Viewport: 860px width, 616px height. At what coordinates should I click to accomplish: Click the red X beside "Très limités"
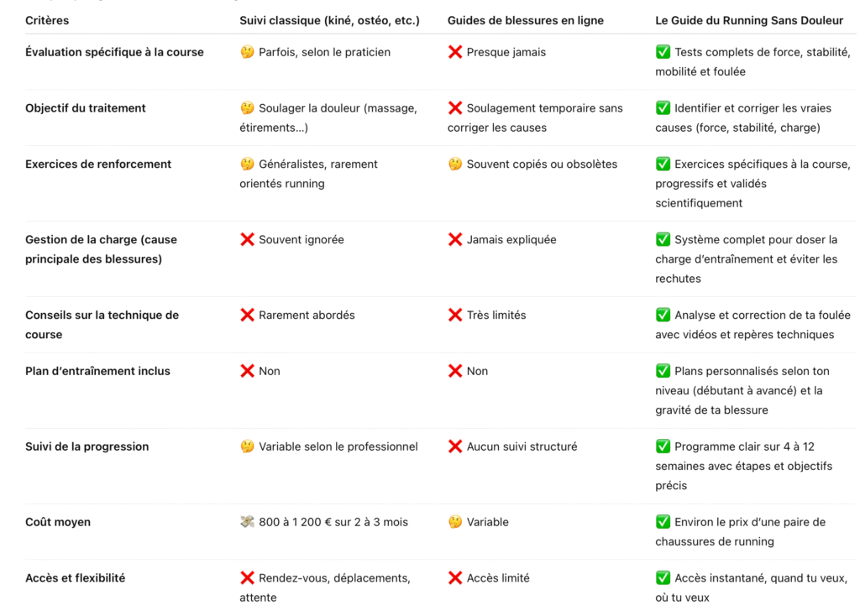click(455, 315)
